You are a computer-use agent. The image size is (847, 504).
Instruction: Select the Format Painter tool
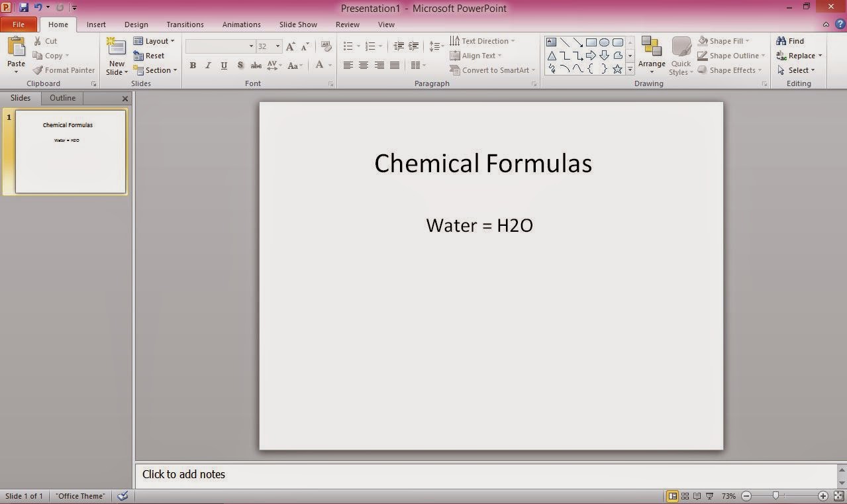[64, 70]
